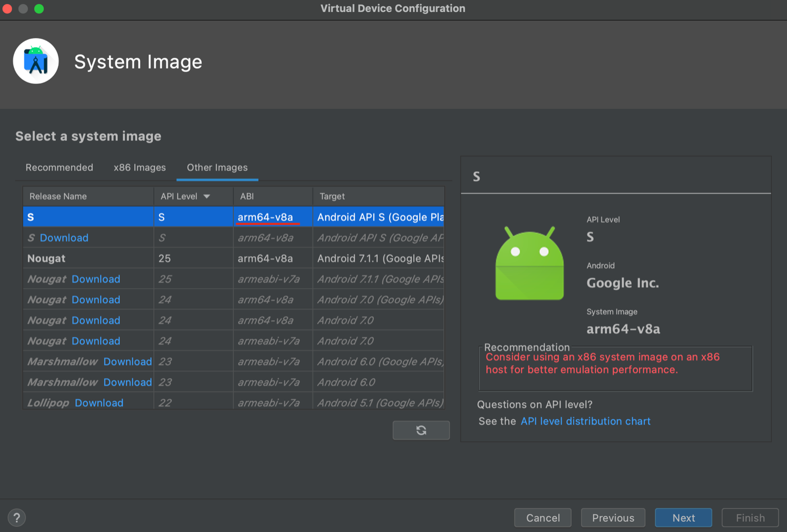Download the S system image
The image size is (787, 532).
[x=64, y=238]
